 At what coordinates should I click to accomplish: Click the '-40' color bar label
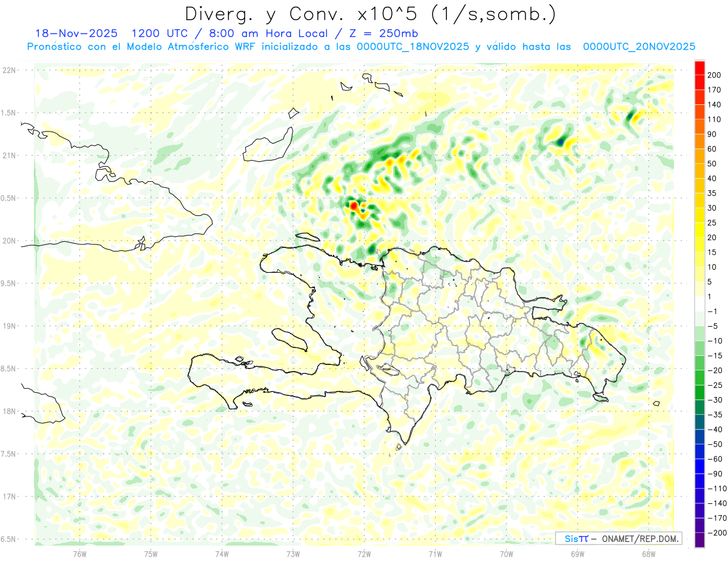click(715, 429)
